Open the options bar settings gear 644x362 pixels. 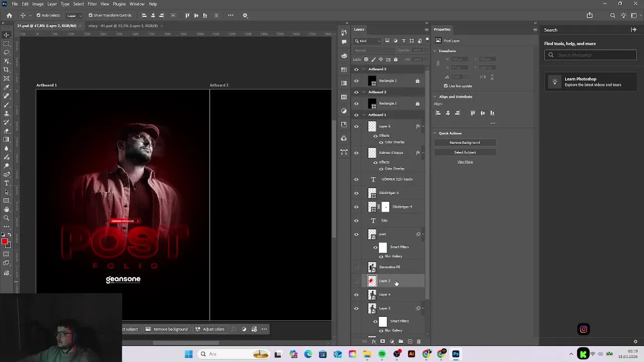point(245,16)
